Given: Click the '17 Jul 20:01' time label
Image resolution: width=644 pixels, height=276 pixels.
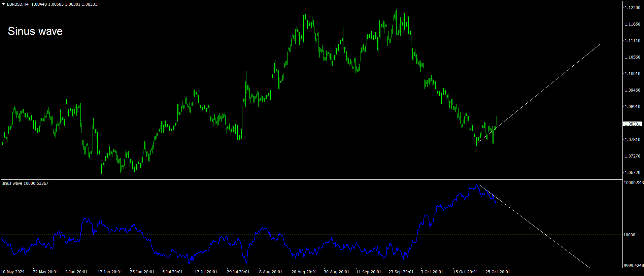Looking at the screenshot, I should 206,272.
